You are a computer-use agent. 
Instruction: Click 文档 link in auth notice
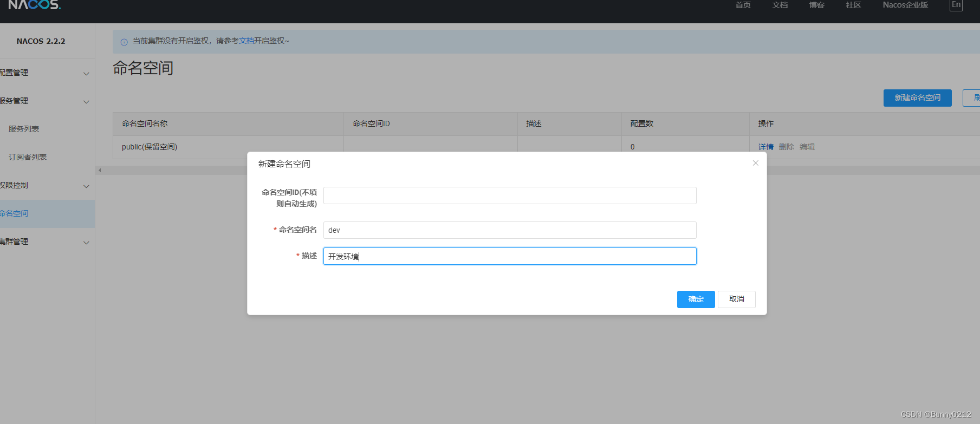click(246, 41)
